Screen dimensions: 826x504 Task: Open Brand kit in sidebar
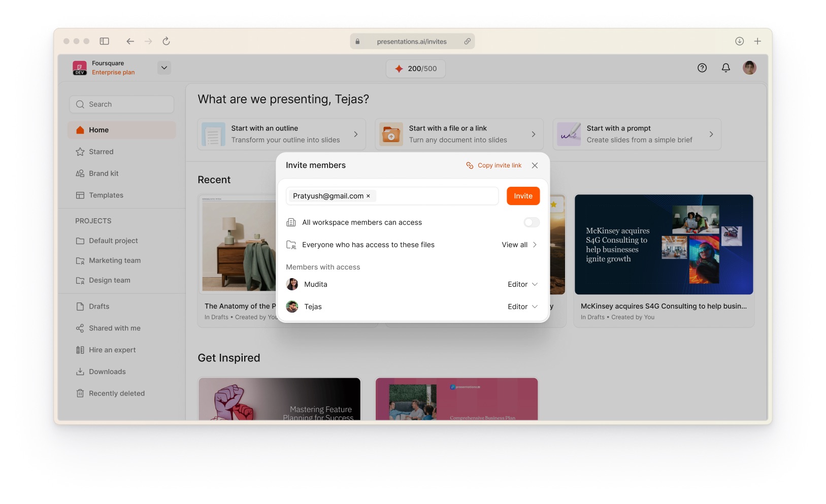pyautogui.click(x=122, y=174)
